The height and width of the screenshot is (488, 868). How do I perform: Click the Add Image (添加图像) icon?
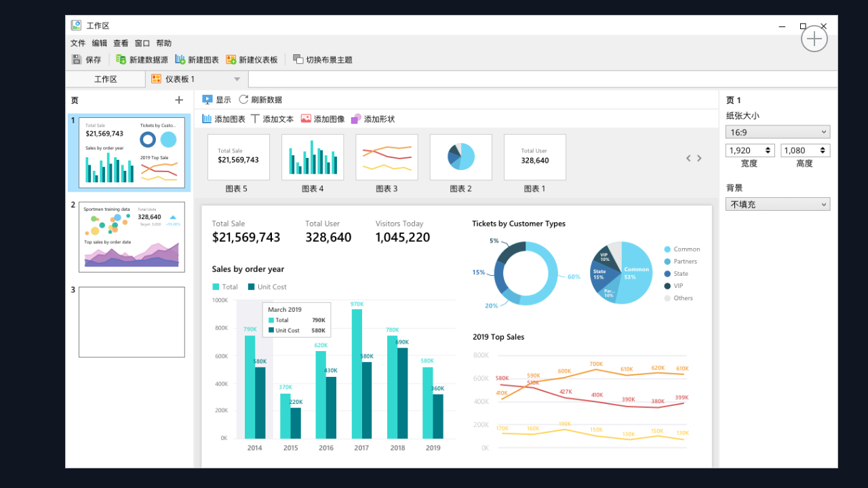[x=306, y=119]
